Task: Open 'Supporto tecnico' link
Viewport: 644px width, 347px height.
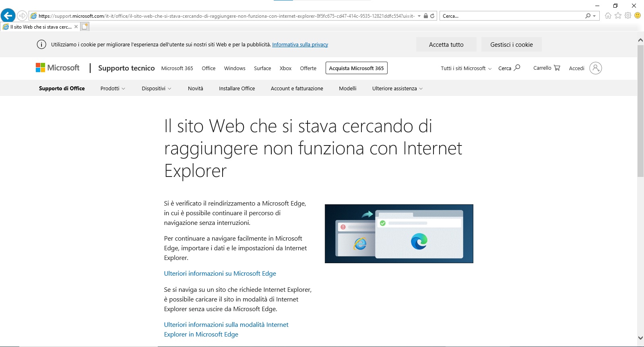Action: point(126,68)
